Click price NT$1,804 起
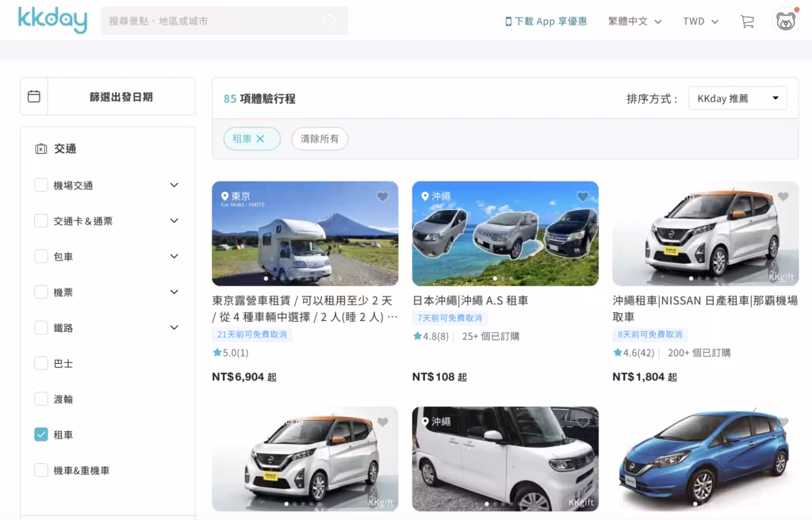 click(645, 377)
